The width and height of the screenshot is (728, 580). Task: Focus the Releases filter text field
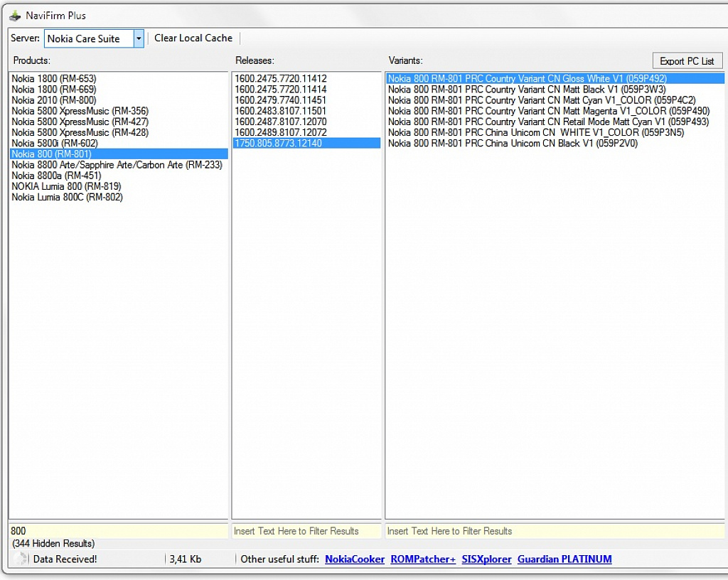(x=306, y=531)
